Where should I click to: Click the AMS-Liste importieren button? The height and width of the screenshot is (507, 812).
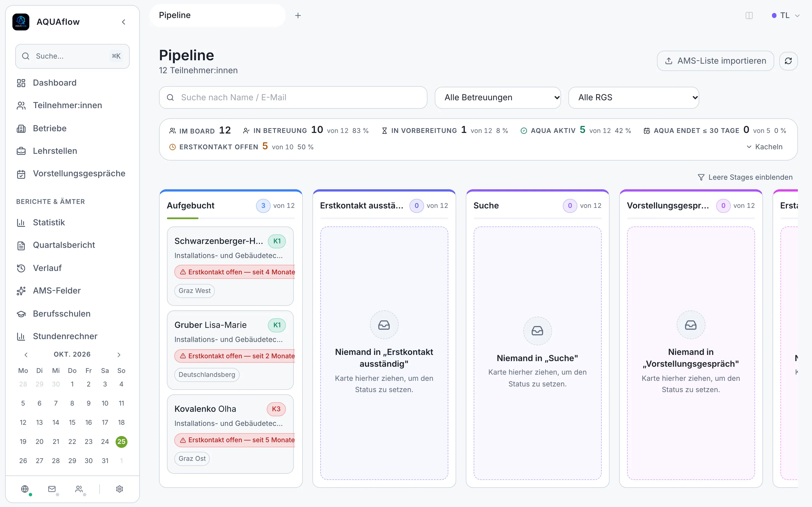(x=715, y=61)
